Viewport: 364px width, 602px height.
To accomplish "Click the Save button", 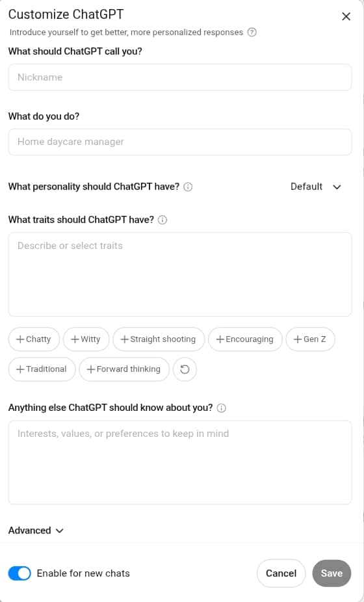I will (331, 573).
